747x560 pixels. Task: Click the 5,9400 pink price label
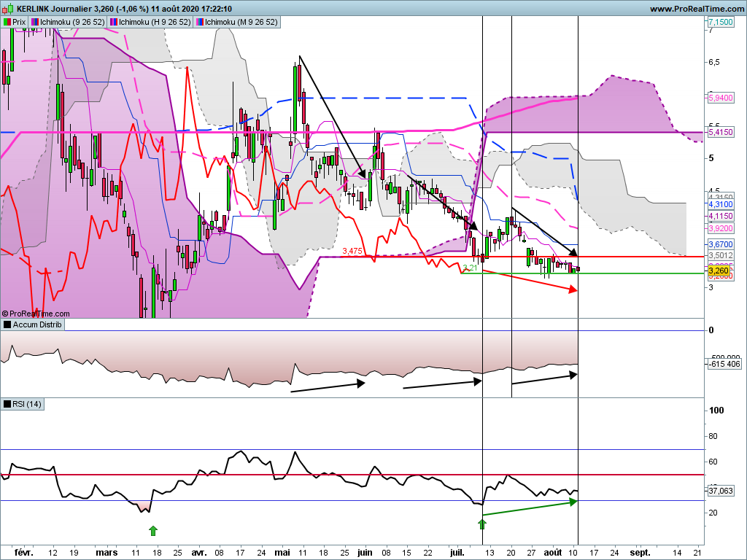[720, 97]
